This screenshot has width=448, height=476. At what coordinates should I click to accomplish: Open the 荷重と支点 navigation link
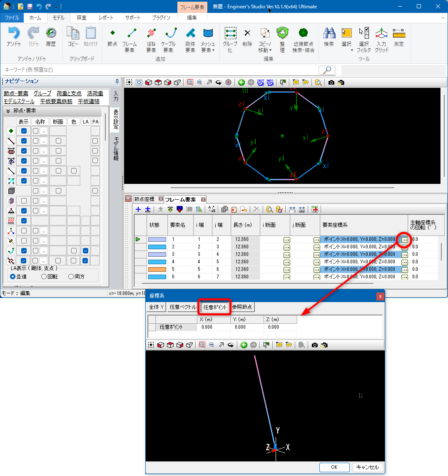pos(69,94)
